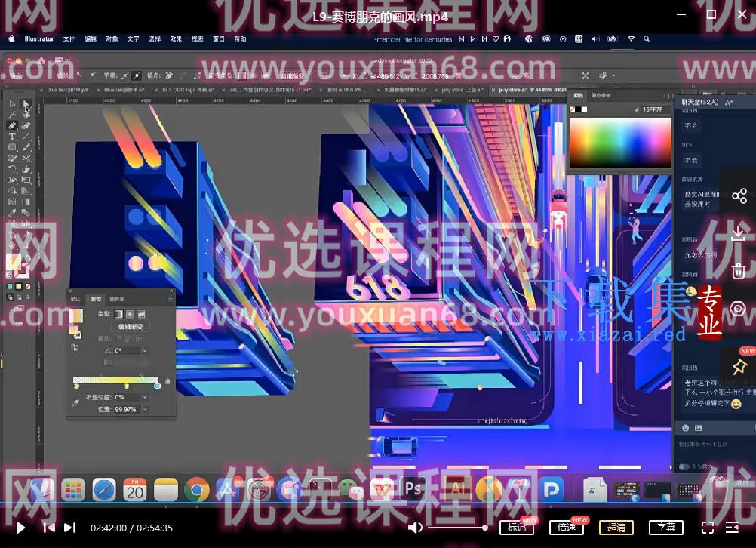The height and width of the screenshot is (548, 756).
Task: Open Safari from the dock
Action: tap(104, 490)
